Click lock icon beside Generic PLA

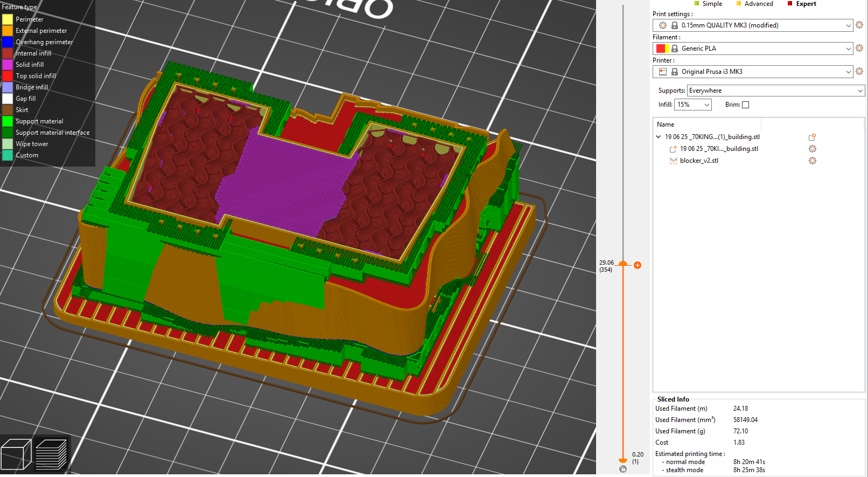[x=674, y=49]
